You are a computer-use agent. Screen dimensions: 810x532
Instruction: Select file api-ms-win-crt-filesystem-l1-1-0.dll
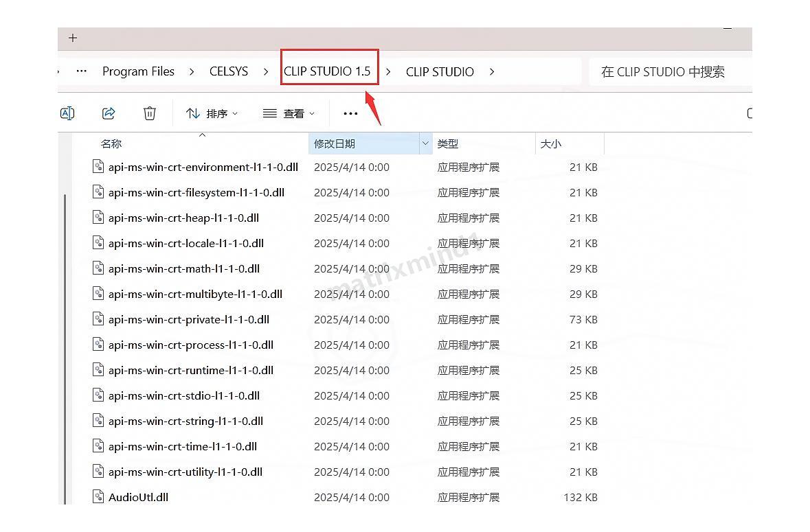tap(196, 192)
